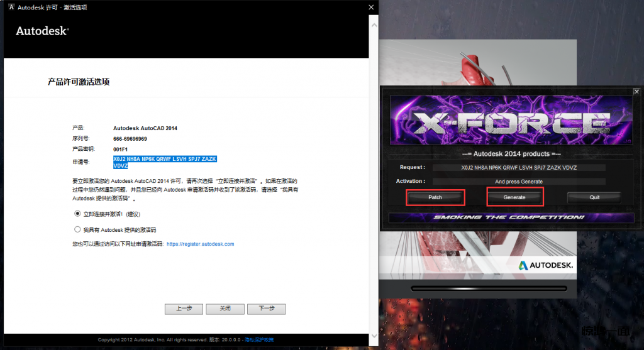Click the Request code field in X-Force
Image resolution: width=644 pixels, height=350 pixels.
[x=519, y=168]
